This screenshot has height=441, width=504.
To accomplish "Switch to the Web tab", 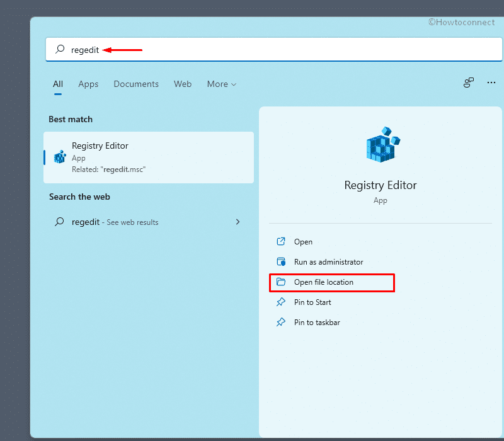I will 183,84.
